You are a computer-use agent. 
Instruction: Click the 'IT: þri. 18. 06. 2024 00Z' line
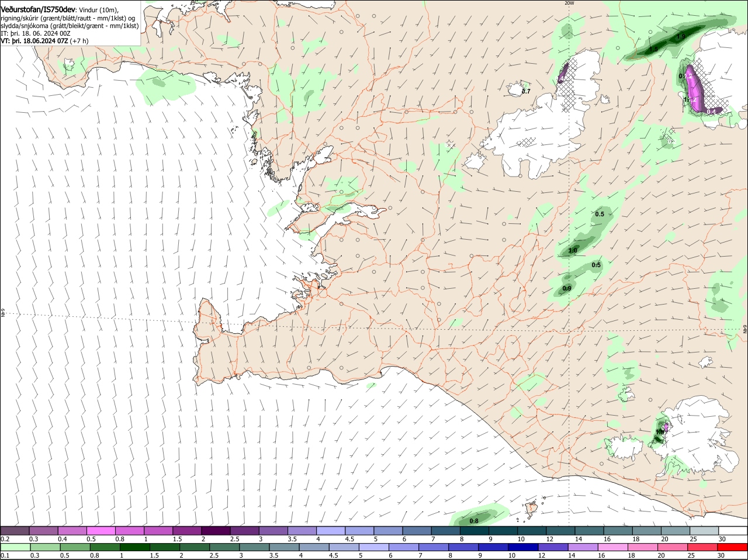pos(36,33)
